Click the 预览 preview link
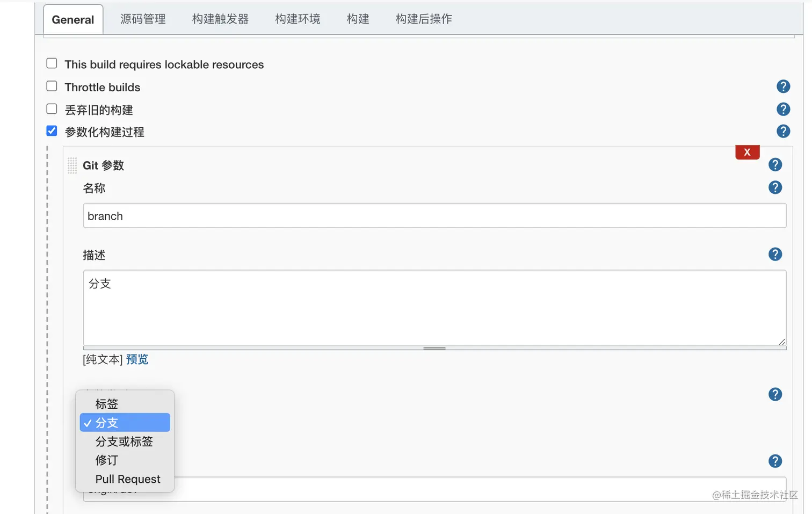 [x=137, y=359]
